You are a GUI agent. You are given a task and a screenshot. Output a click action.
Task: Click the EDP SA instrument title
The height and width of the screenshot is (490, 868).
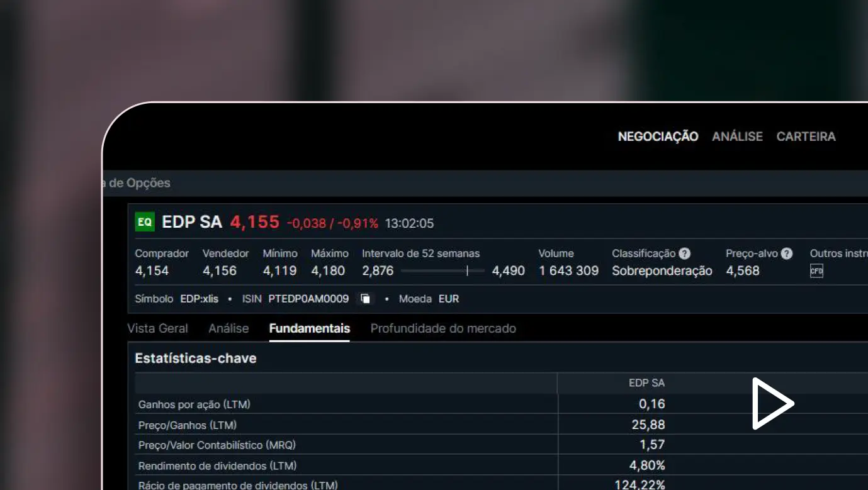click(192, 222)
